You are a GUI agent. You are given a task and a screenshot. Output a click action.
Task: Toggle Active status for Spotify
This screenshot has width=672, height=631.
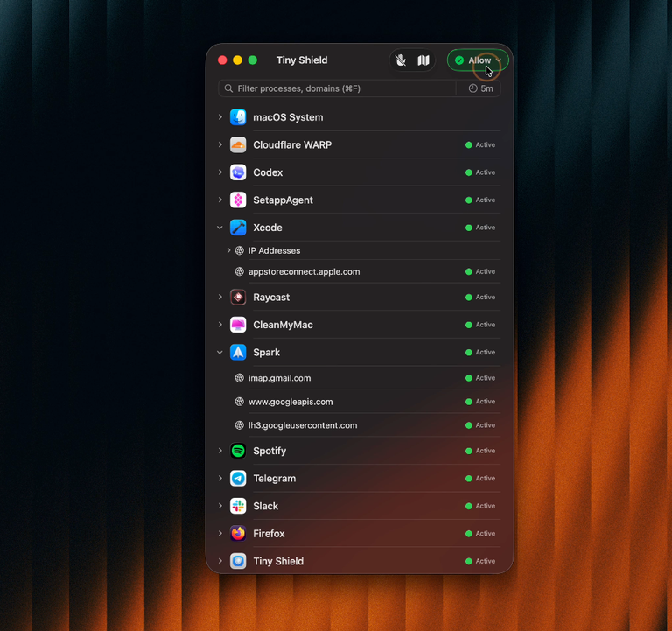(x=480, y=451)
